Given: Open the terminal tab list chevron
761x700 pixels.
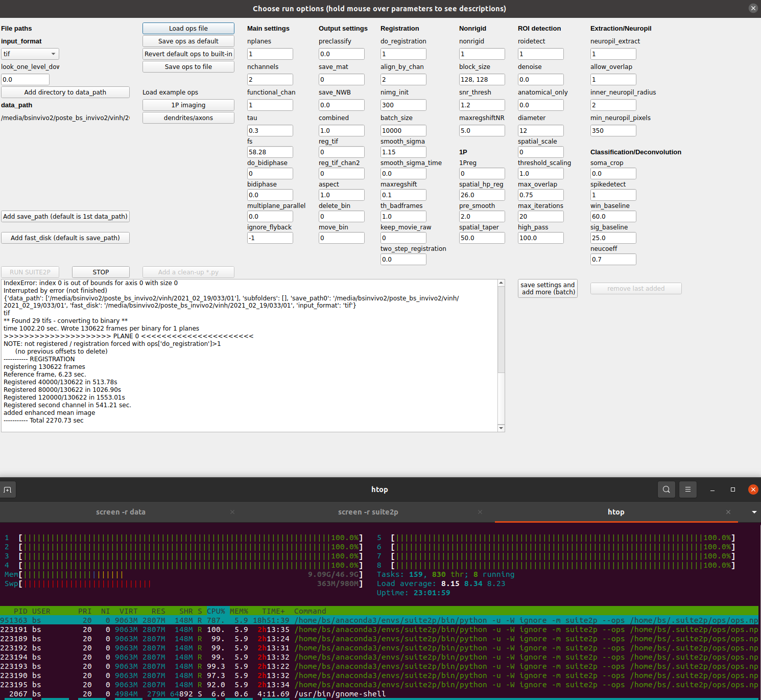Looking at the screenshot, I should click(x=754, y=511).
